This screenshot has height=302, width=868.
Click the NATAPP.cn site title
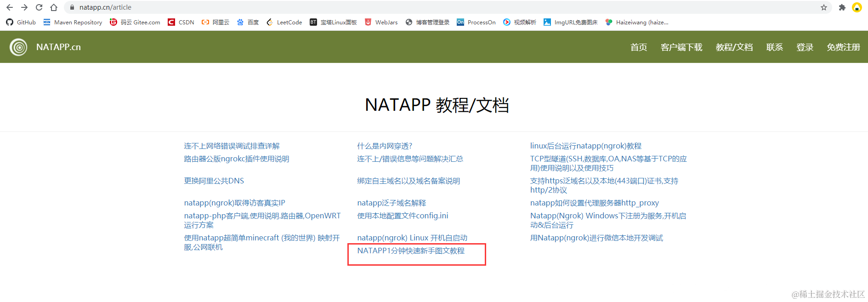click(x=58, y=47)
